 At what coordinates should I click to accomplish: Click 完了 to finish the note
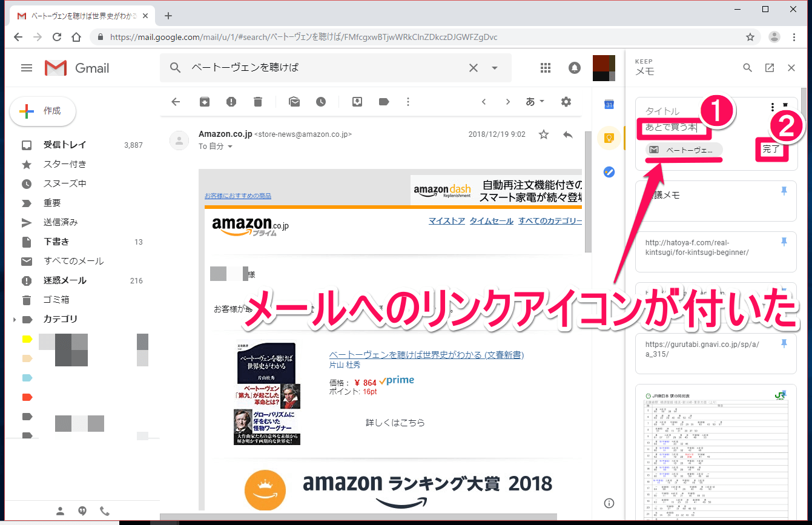pyautogui.click(x=771, y=149)
